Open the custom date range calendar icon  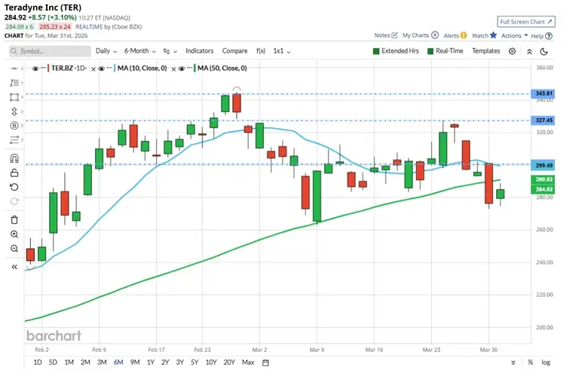(265, 362)
